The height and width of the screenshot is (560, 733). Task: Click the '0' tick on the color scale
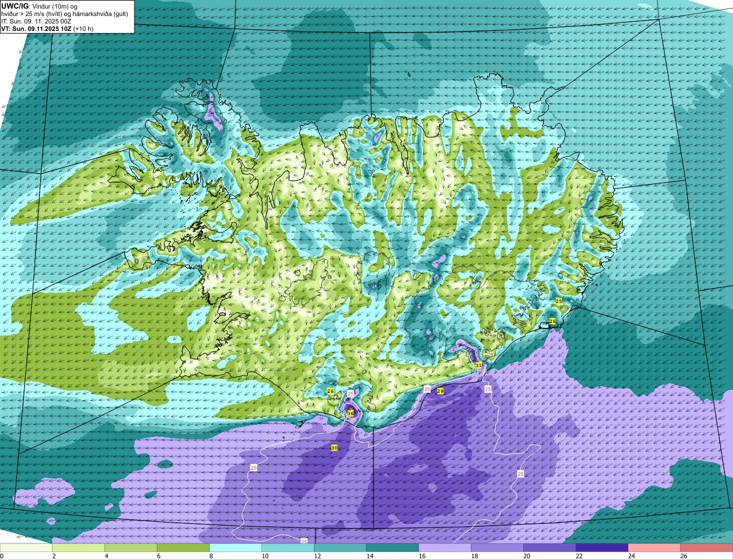click(x=2, y=556)
